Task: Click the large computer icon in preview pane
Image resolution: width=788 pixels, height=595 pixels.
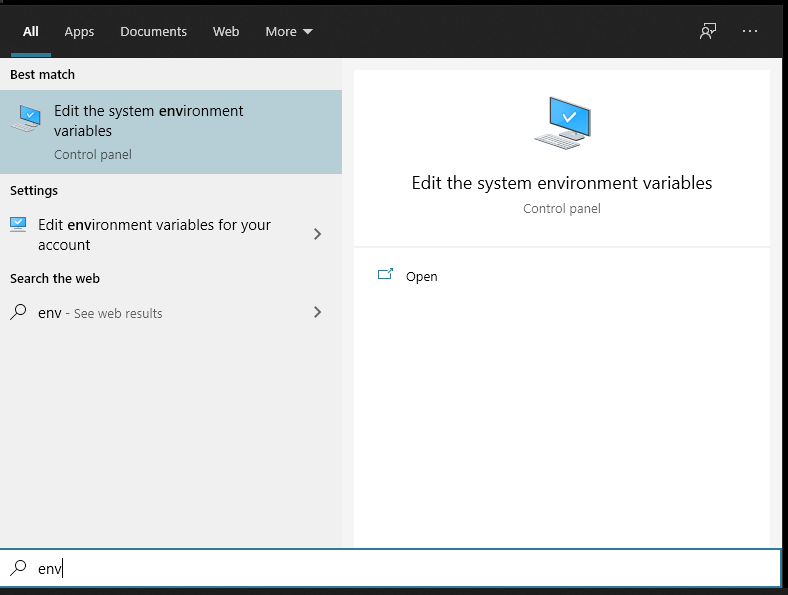Action: 562,124
